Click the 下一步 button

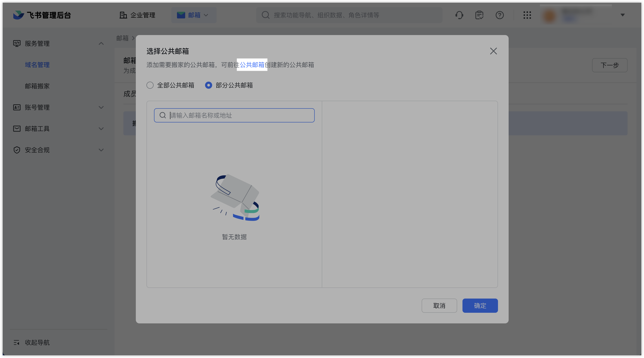(610, 65)
